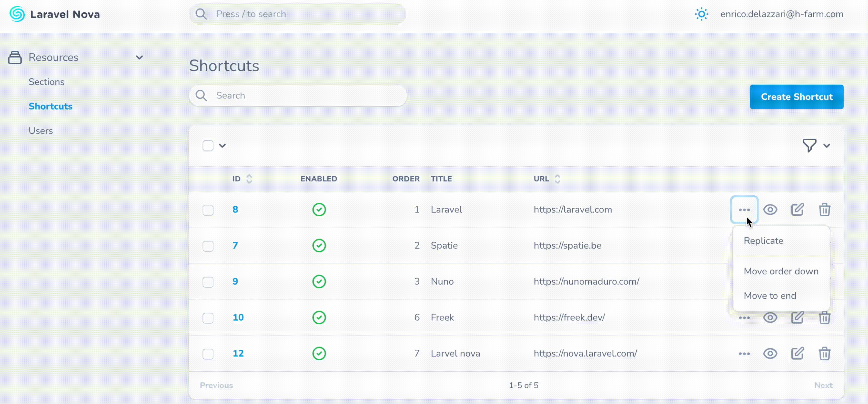This screenshot has height=404, width=868.
Task: Expand the filter dropdown chevron
Action: coord(827,146)
